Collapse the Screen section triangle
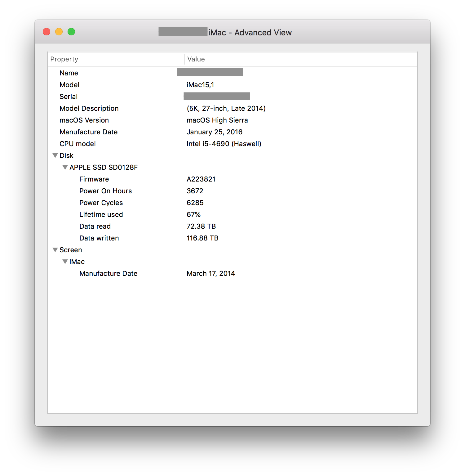Screen dimensions: 465x476 tap(55, 250)
